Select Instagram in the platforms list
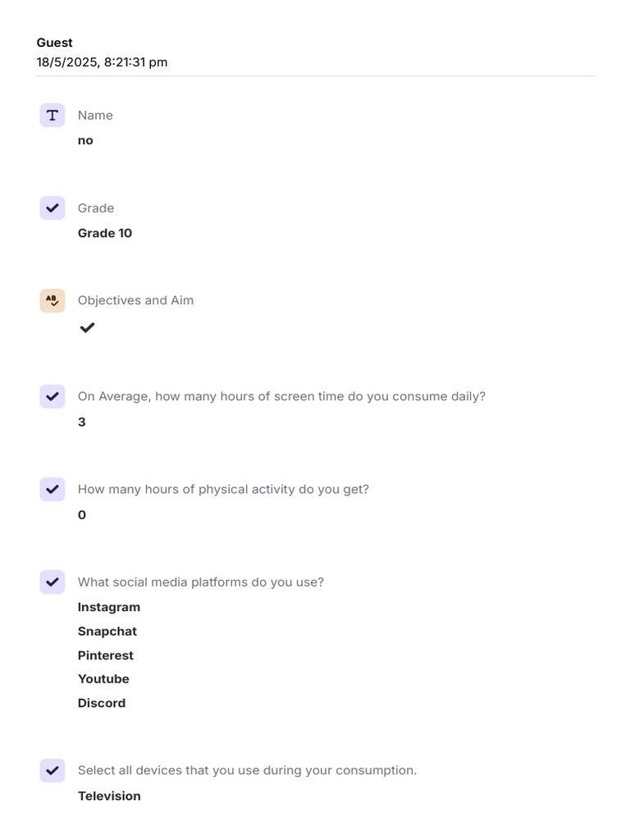 pos(109,607)
